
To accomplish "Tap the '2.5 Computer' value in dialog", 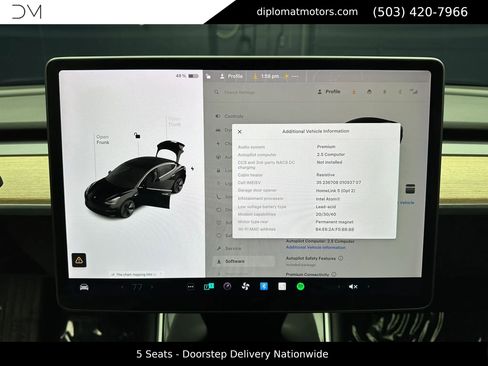I will [331, 155].
